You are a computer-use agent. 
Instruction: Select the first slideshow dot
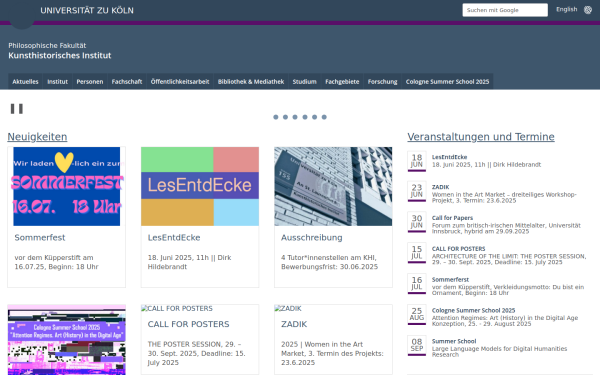click(276, 117)
